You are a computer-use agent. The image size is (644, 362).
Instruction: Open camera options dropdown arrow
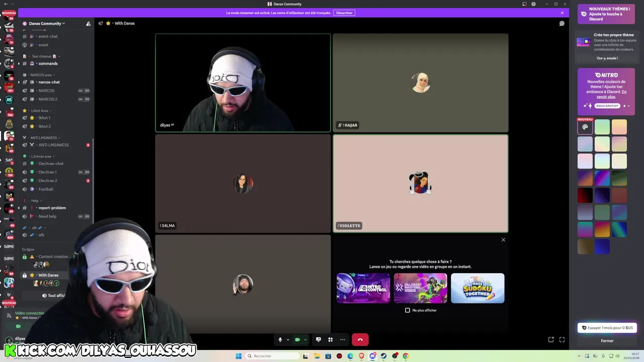(x=305, y=340)
